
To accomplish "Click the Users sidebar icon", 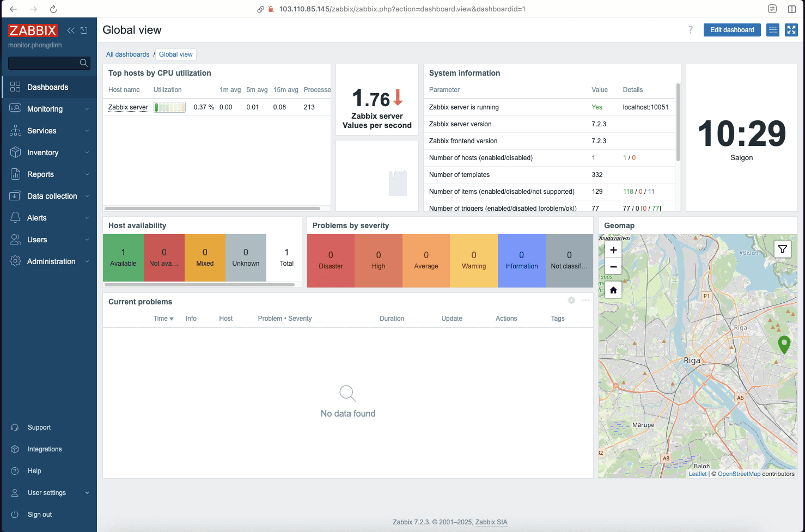I will pos(15,240).
